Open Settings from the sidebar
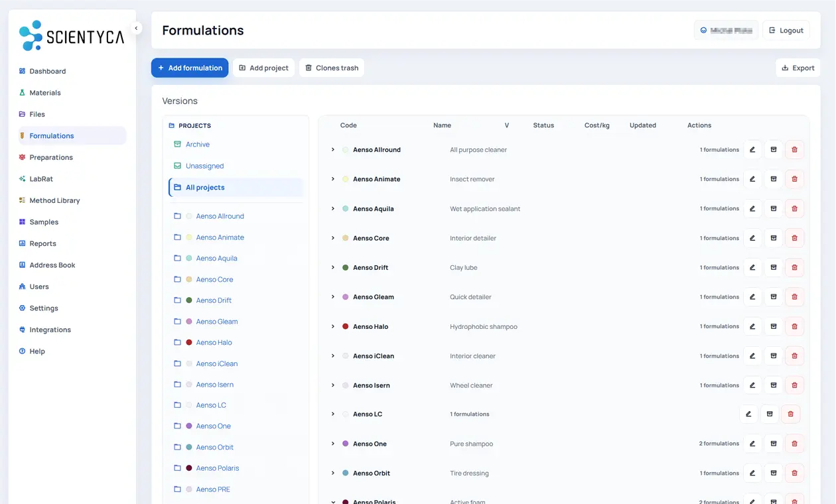The image size is (836, 504). (72, 308)
